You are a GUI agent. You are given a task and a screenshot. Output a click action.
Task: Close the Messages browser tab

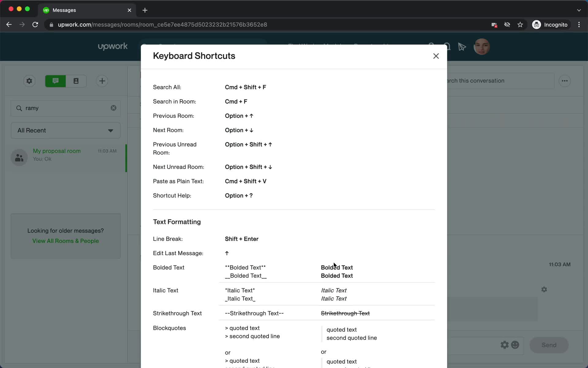point(129,10)
